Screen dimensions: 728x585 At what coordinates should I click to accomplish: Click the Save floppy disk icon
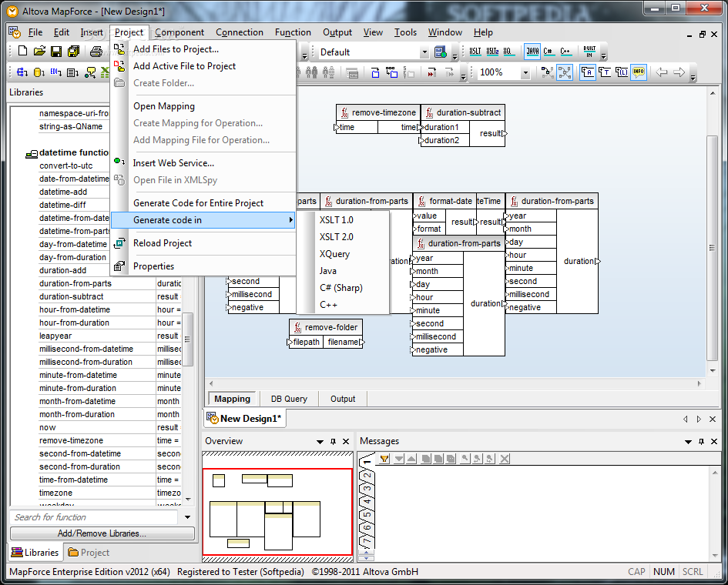(x=56, y=51)
